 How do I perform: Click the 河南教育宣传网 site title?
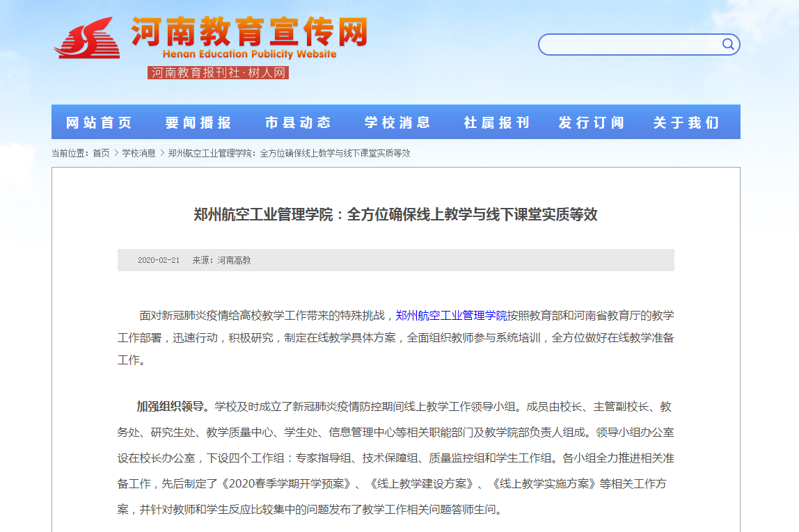click(x=249, y=31)
